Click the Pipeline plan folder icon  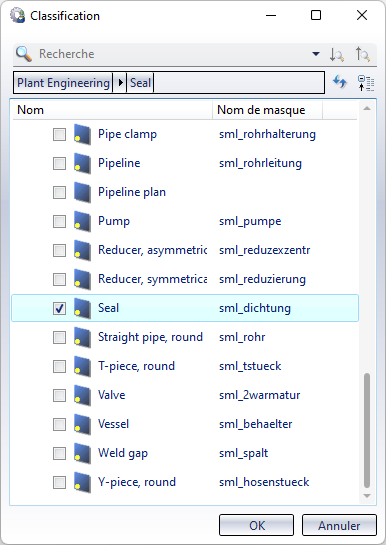82,192
